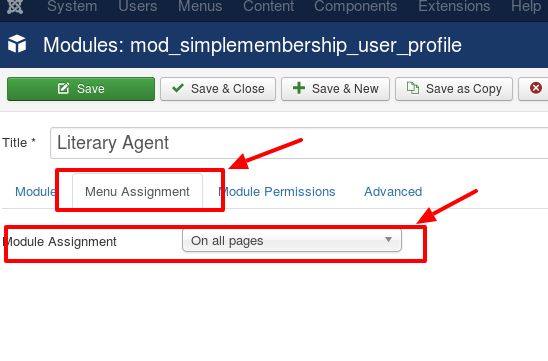Click the module cube icon in header

[x=17, y=44]
